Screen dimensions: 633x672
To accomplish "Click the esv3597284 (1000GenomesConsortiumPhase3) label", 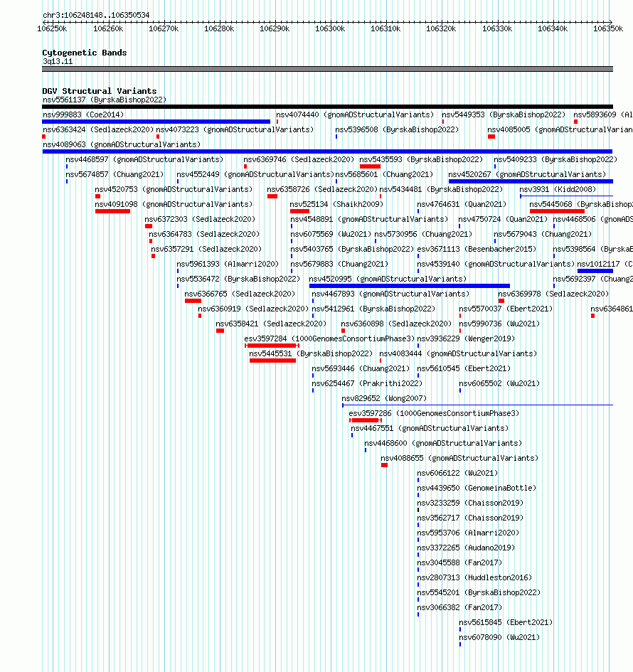I will pyautogui.click(x=329, y=338).
